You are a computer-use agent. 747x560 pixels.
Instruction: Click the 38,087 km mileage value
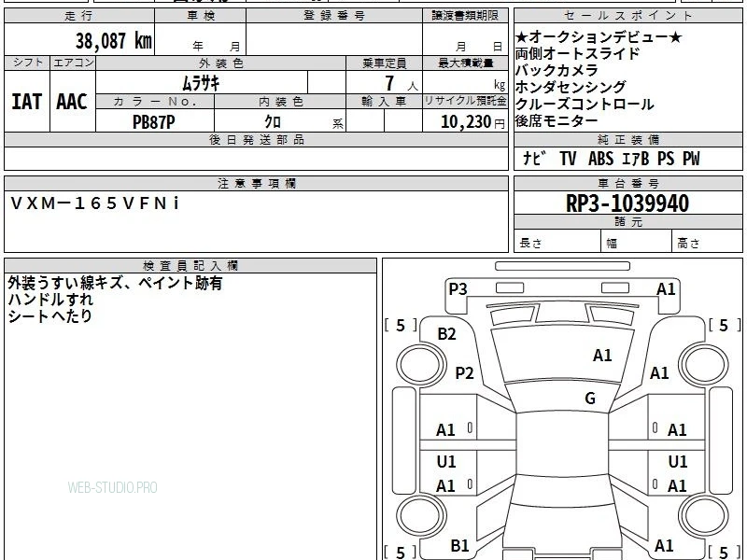pos(113,41)
